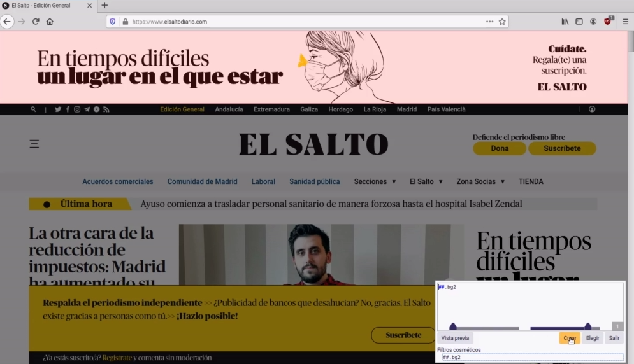Viewport: 634px width, 364px height.
Task: Open the uBlock Origin extension icon
Action: click(x=608, y=21)
